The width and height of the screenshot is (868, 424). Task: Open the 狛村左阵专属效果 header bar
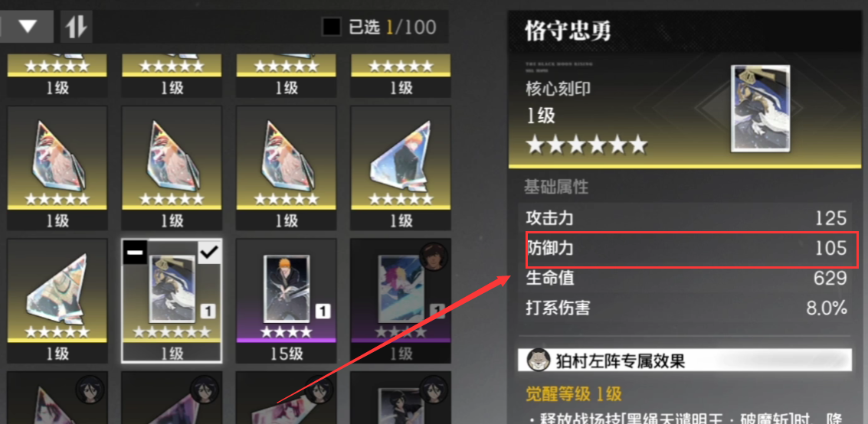tap(684, 360)
